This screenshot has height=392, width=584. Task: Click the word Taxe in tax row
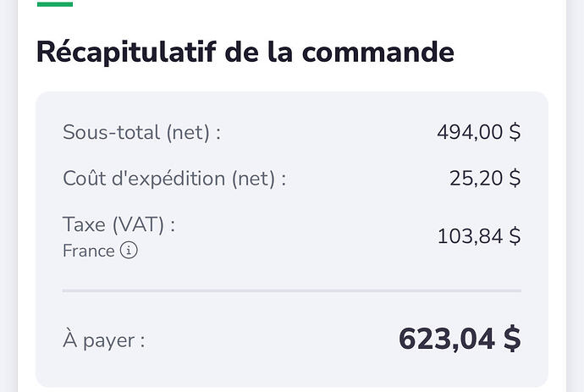(84, 224)
